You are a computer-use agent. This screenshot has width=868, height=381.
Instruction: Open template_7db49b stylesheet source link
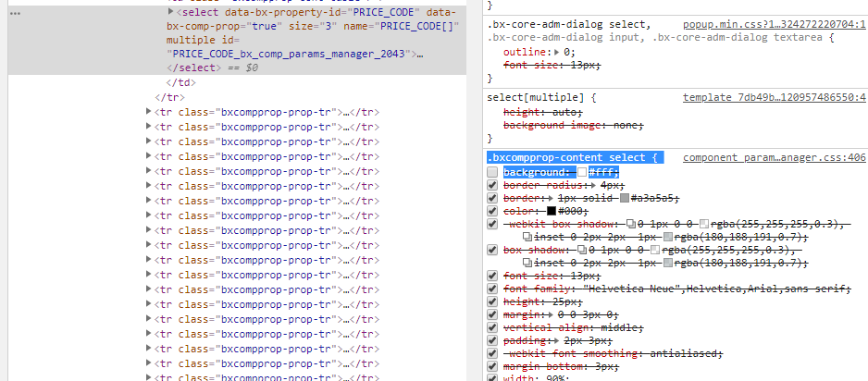coord(774,97)
